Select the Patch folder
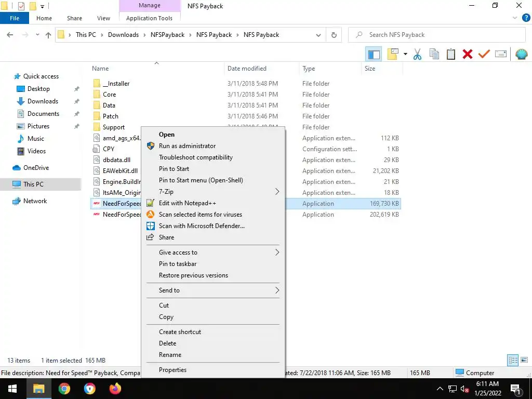The width and height of the screenshot is (532, 399). [x=111, y=116]
